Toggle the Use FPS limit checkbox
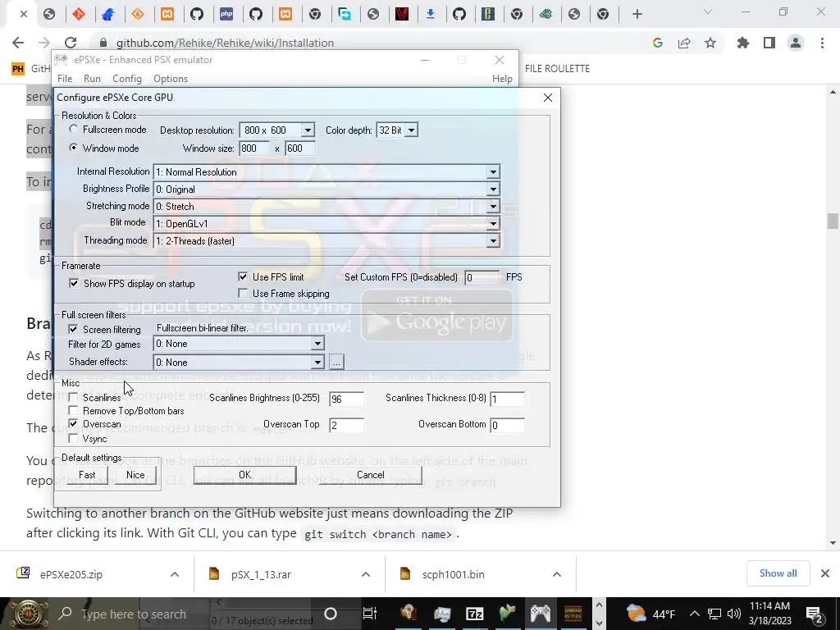 point(243,276)
